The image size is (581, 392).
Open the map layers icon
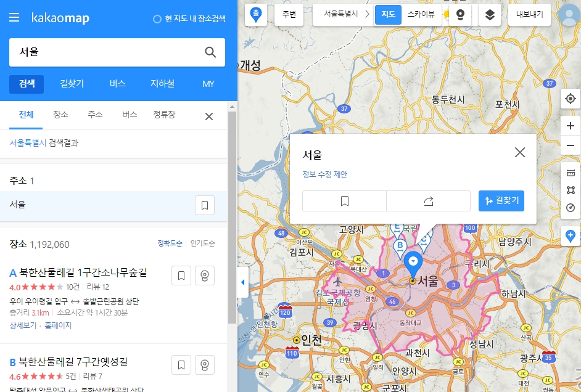490,14
